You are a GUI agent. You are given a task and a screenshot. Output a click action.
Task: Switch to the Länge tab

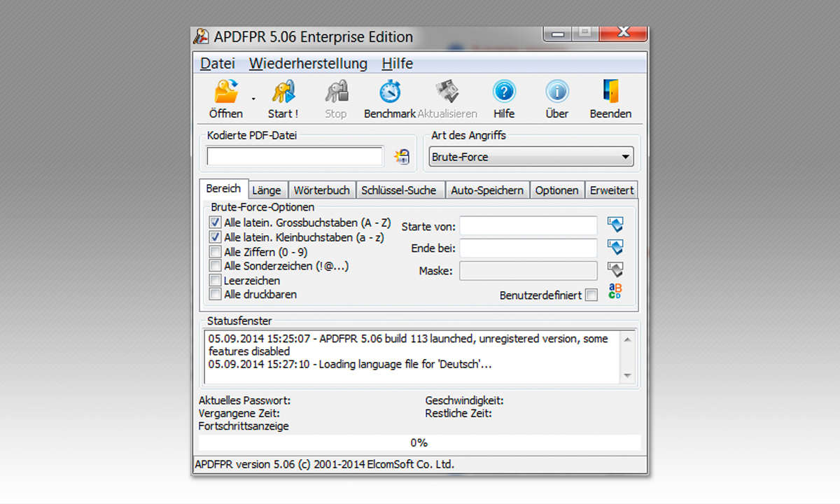pyautogui.click(x=267, y=190)
